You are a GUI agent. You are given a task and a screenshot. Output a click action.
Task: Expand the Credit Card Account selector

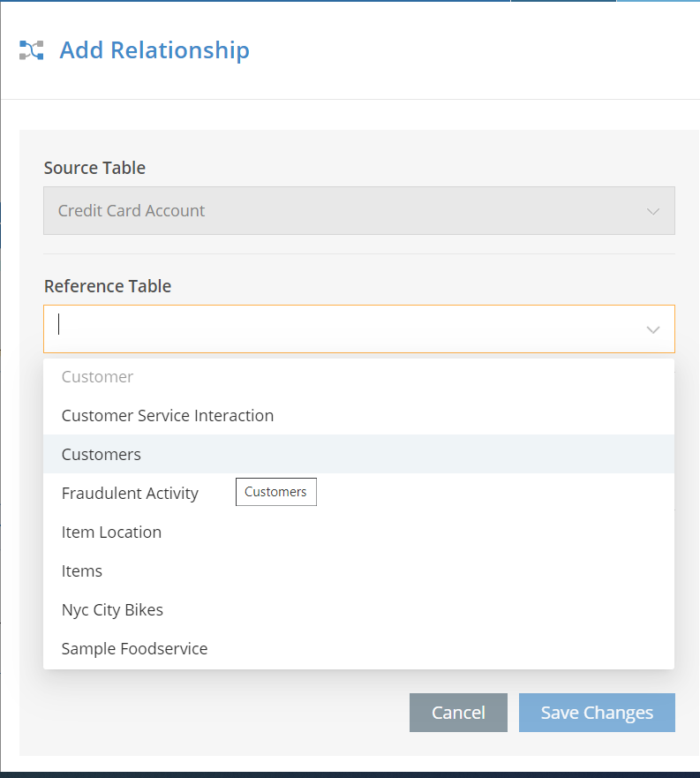point(358,210)
